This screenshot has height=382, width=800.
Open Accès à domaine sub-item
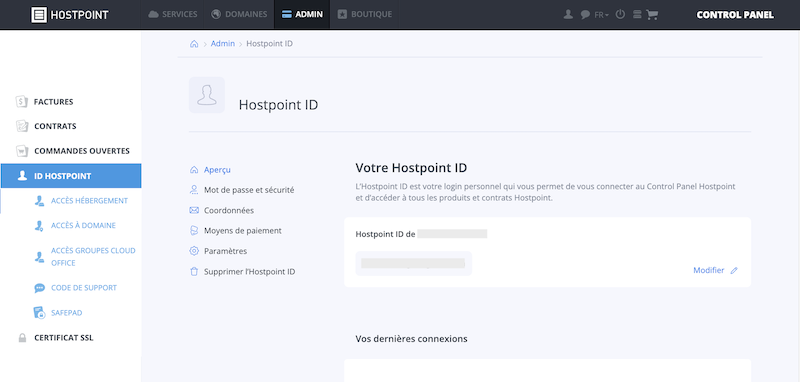point(83,225)
